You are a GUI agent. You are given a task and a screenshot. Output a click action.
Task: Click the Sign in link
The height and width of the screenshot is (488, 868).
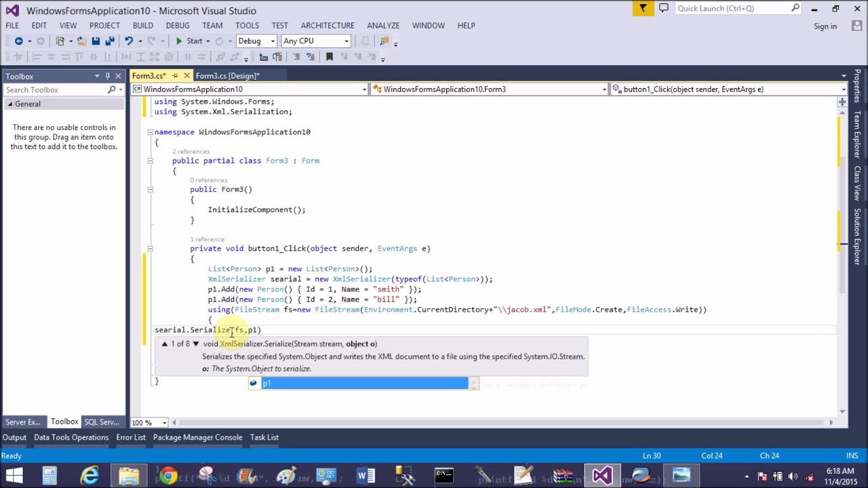(x=825, y=26)
